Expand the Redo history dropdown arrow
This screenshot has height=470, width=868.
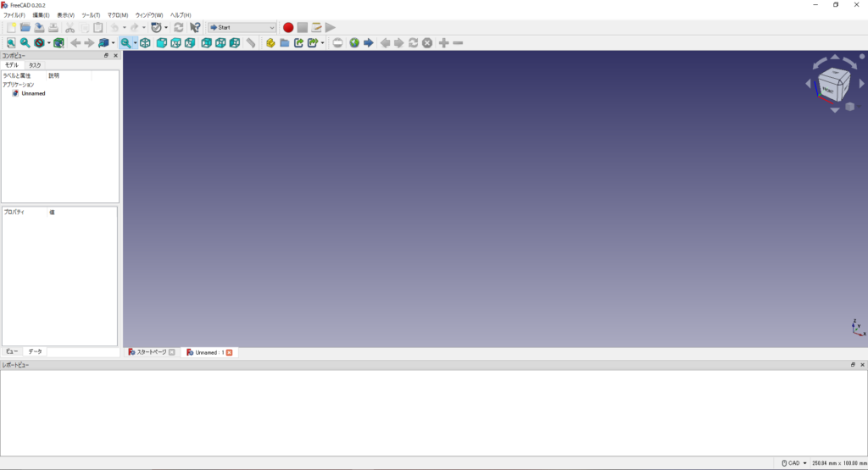point(144,27)
